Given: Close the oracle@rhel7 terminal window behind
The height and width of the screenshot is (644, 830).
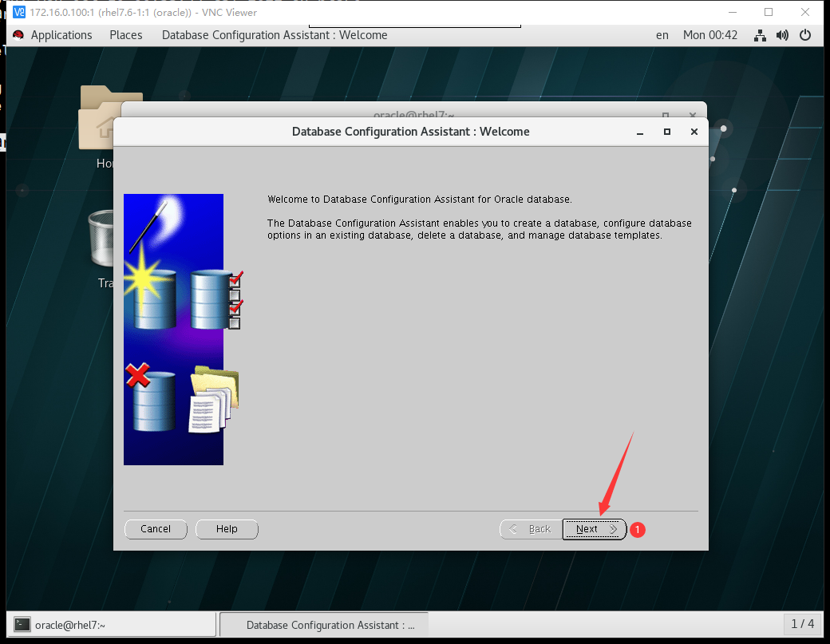Looking at the screenshot, I should 693,114.
